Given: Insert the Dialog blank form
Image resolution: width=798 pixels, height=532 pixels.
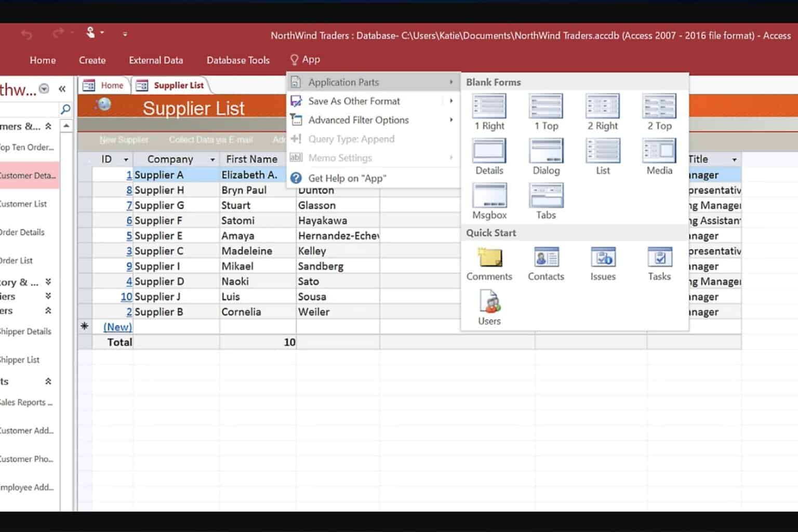Looking at the screenshot, I should point(546,157).
